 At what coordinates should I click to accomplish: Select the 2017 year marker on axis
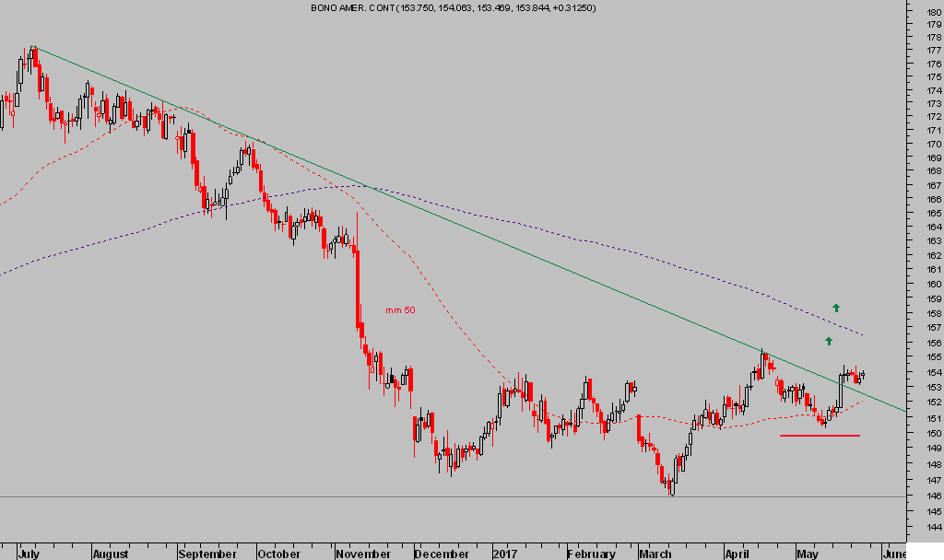(507, 554)
